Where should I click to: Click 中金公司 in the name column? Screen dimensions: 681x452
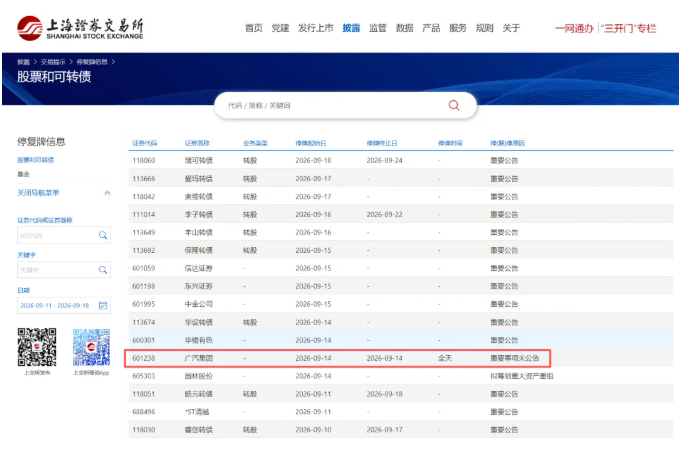tap(198, 304)
